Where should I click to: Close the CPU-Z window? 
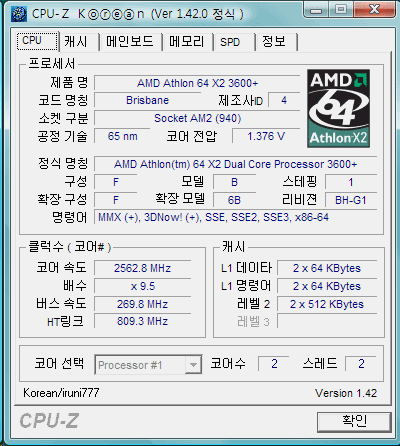point(374,10)
